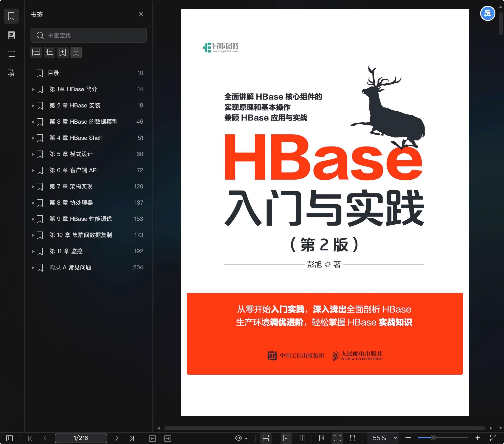Click the remove bookmark icon
Screen dimensions: 504x444
tap(76, 52)
